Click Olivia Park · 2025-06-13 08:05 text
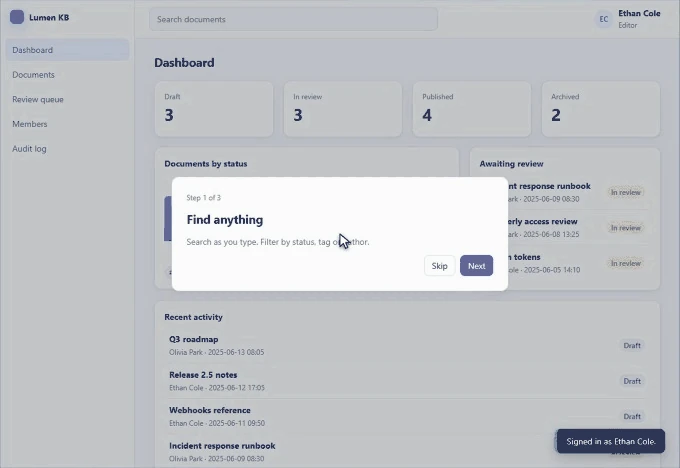The image size is (680, 468). coord(216,352)
